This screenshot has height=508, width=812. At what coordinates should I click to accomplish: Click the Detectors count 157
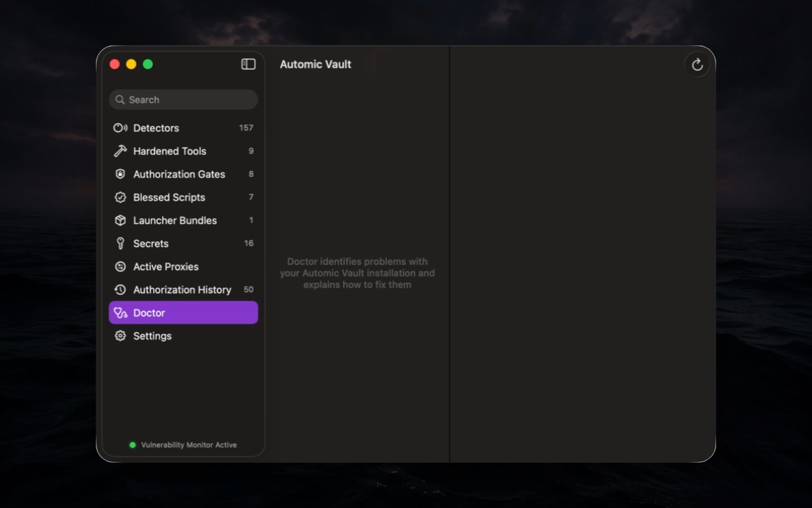tap(246, 128)
